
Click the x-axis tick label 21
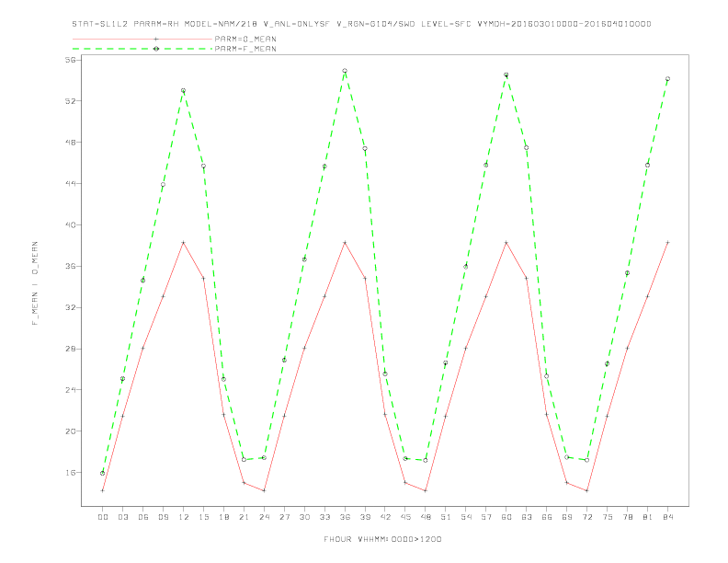point(244,517)
